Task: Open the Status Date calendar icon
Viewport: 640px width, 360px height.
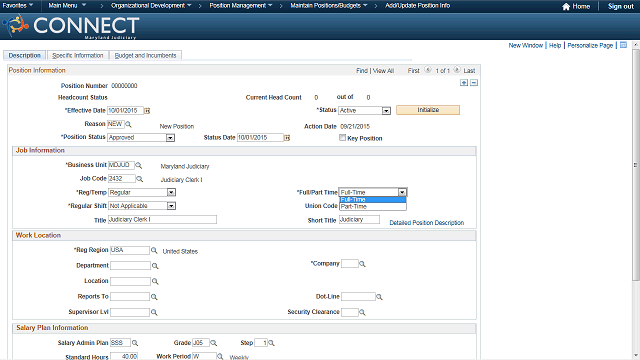Action: [x=287, y=138]
